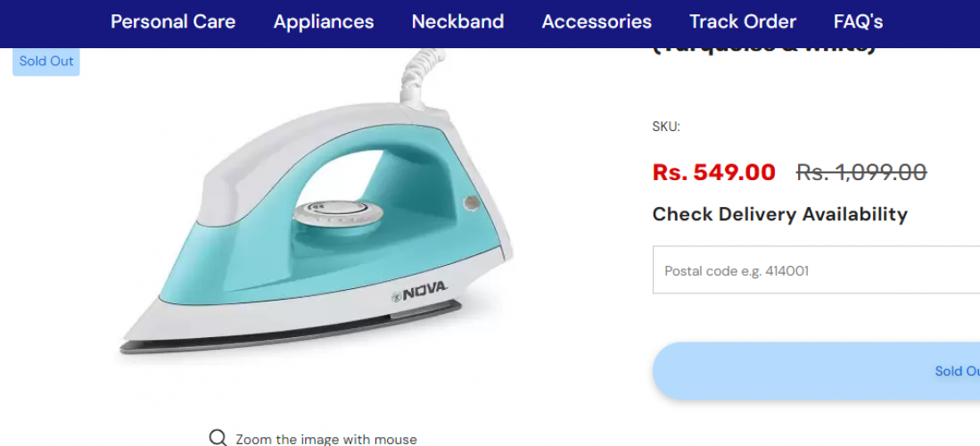This screenshot has width=980, height=446.
Task: Open the FAQ's page
Action: click(858, 22)
